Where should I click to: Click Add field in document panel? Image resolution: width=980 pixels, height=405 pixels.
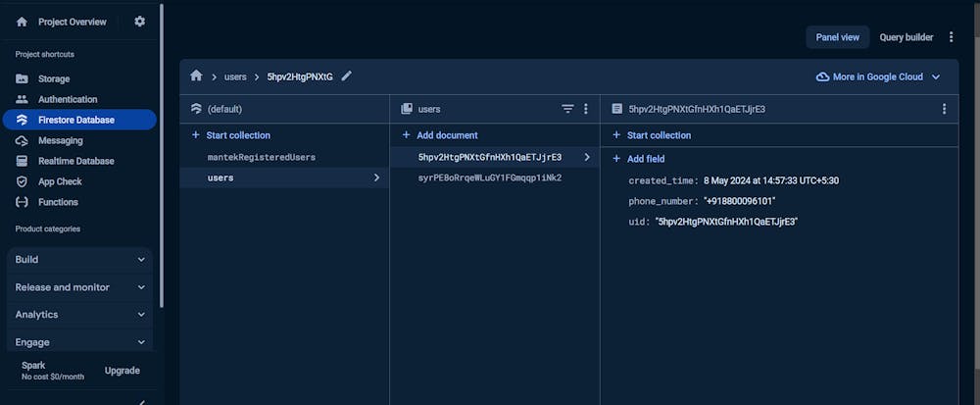(x=645, y=159)
